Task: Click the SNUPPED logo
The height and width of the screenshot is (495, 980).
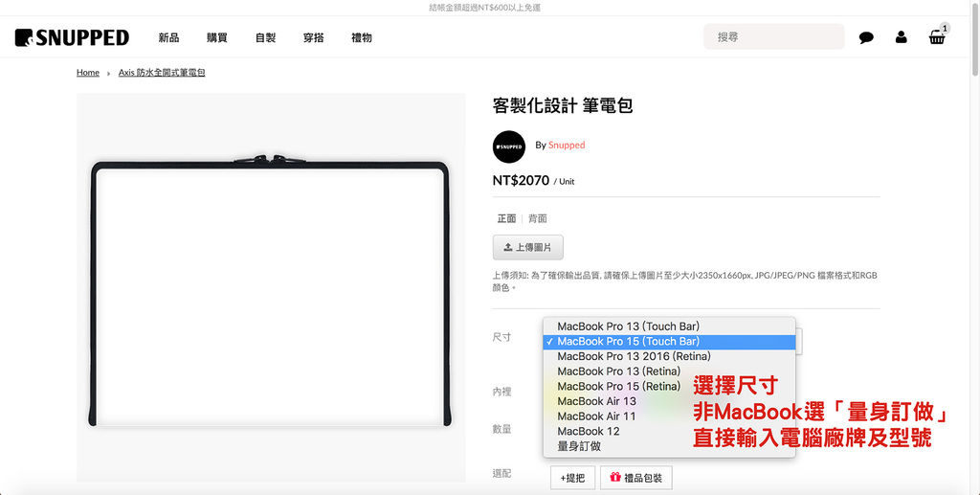Action: click(x=72, y=37)
